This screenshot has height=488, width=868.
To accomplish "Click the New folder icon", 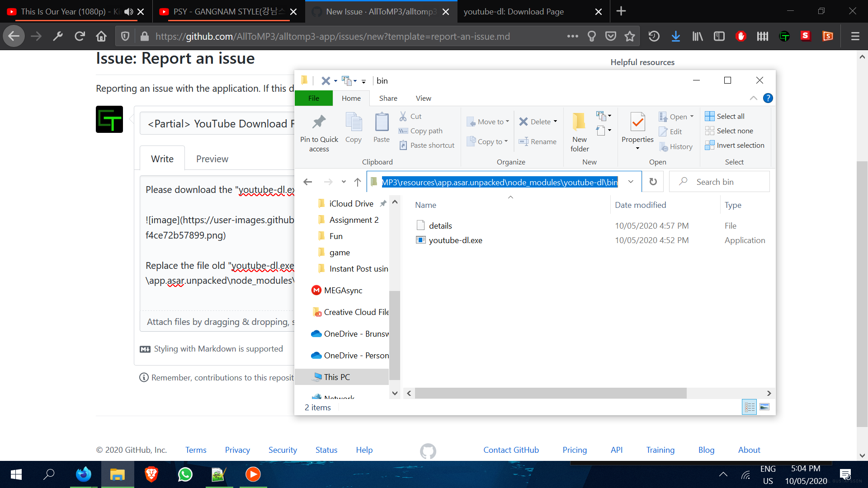I will coord(579,122).
